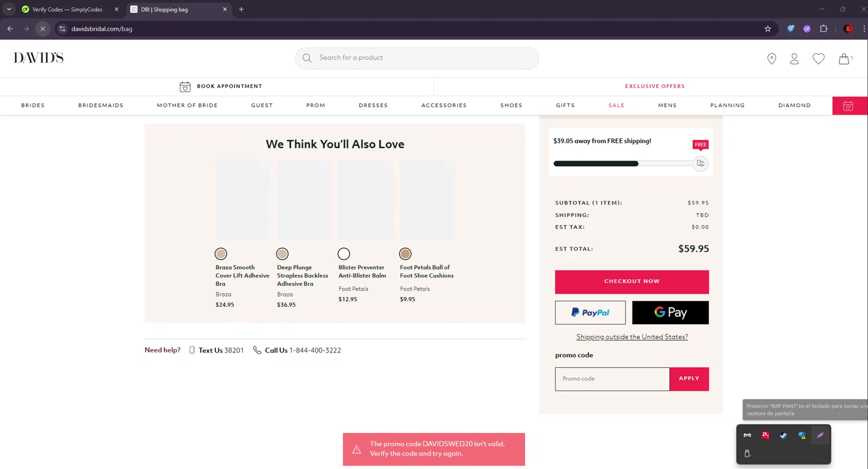
Task: Go back to the previous page
Action: (10, 28)
